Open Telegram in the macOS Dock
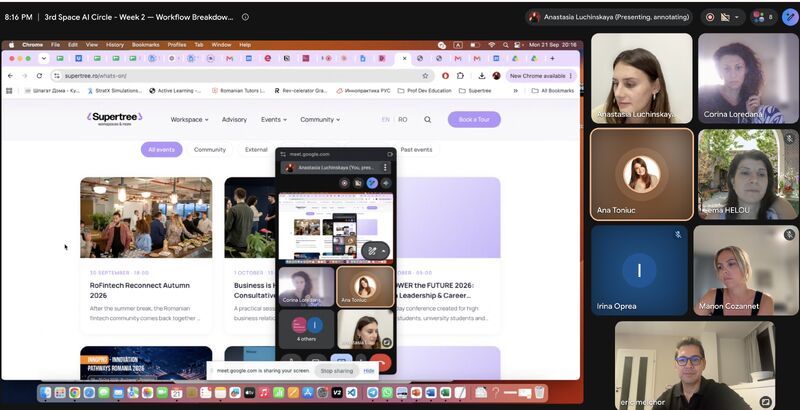The width and height of the screenshot is (800, 410). coord(373,393)
